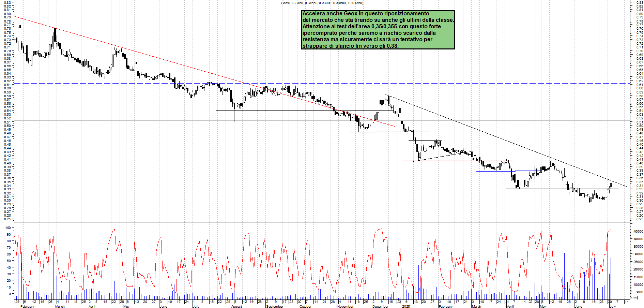Viewport: 644px width, 308px height.
Task: Click the August month label
Action: [237, 306]
